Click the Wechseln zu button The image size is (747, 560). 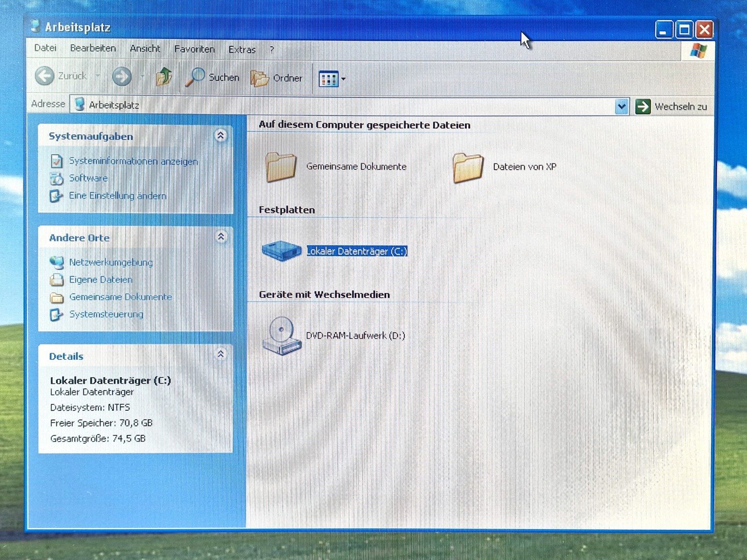click(671, 107)
